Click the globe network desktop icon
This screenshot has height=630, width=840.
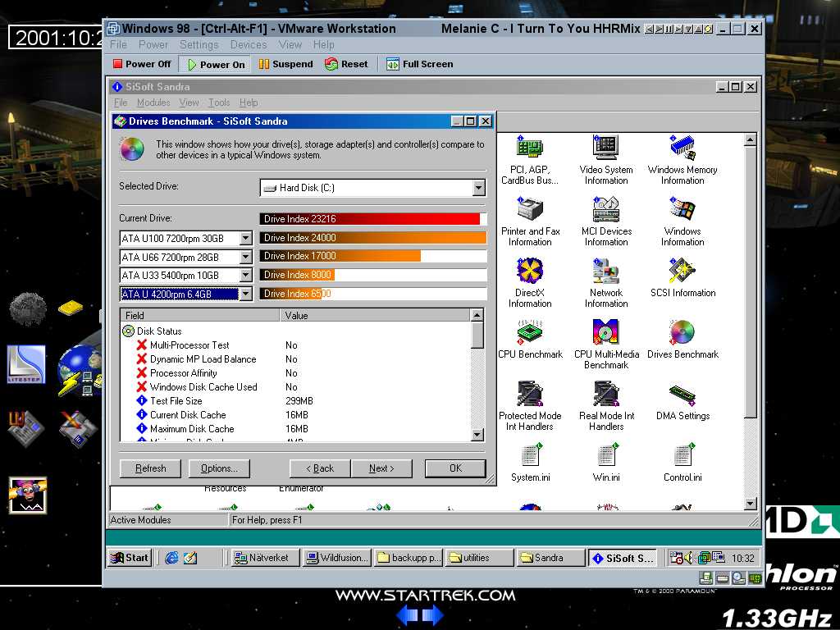tap(80, 371)
